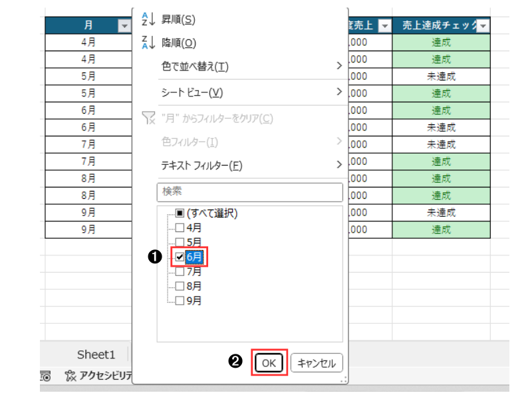Click the accessibility checker icon in status bar

[x=70, y=376]
